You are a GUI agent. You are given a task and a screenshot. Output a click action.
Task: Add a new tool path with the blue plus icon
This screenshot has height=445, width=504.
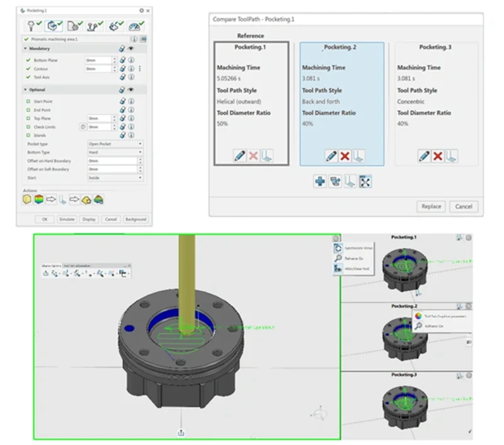tap(321, 182)
